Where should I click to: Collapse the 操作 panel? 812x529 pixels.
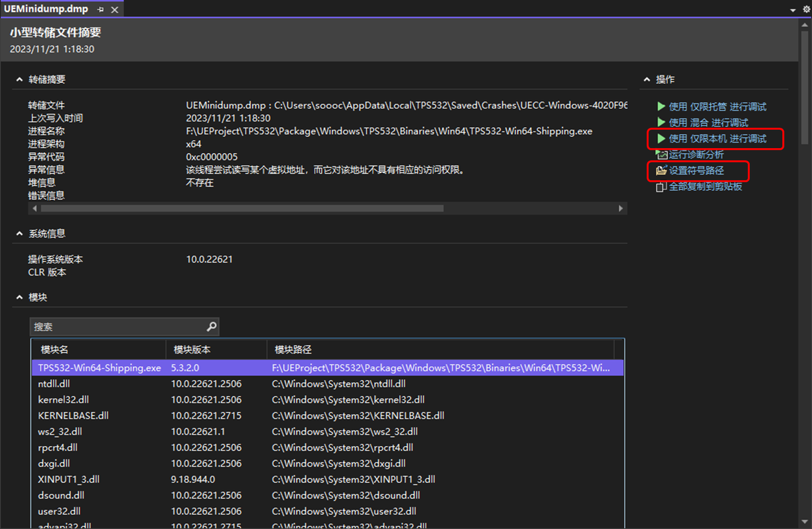tap(646, 79)
